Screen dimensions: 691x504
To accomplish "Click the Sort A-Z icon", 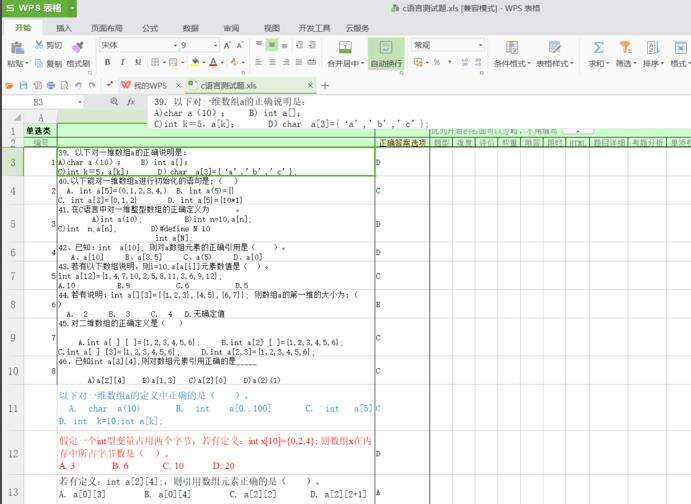I will click(653, 48).
